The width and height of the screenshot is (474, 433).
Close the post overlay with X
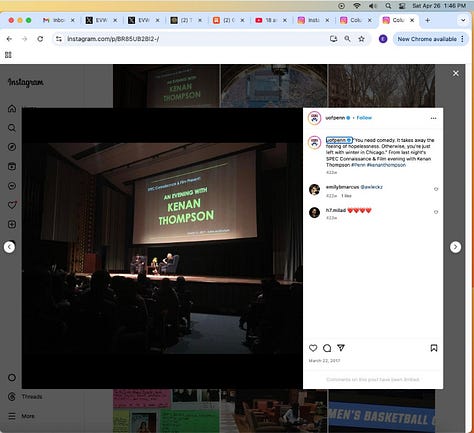click(456, 74)
